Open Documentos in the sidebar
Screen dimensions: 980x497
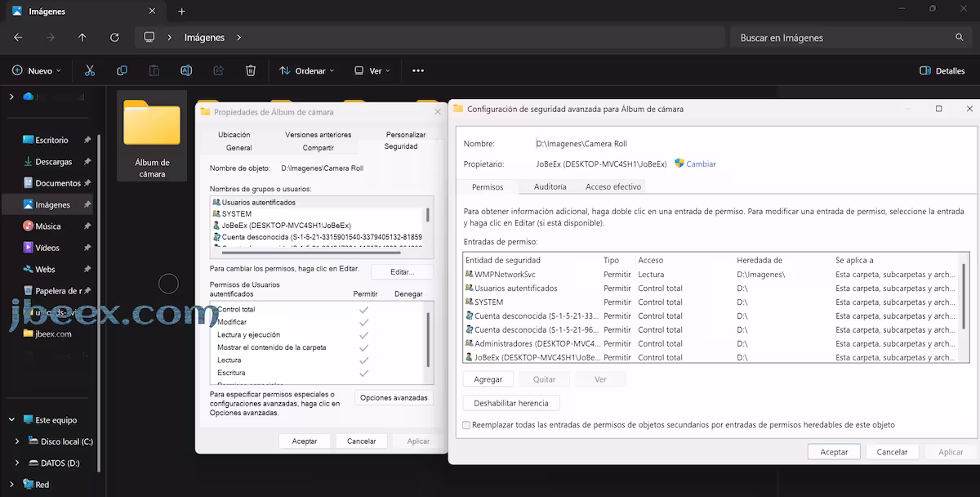click(x=57, y=183)
